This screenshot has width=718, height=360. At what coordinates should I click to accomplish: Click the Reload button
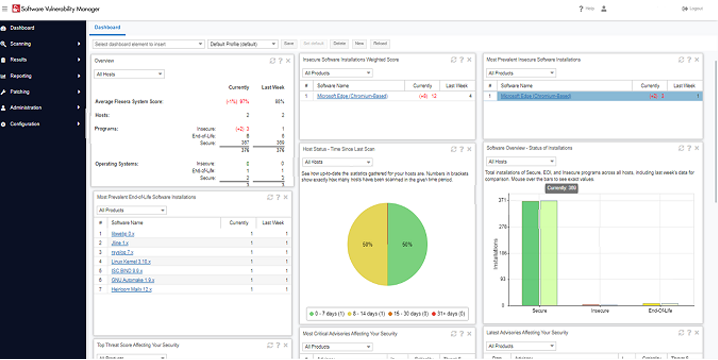(x=380, y=44)
